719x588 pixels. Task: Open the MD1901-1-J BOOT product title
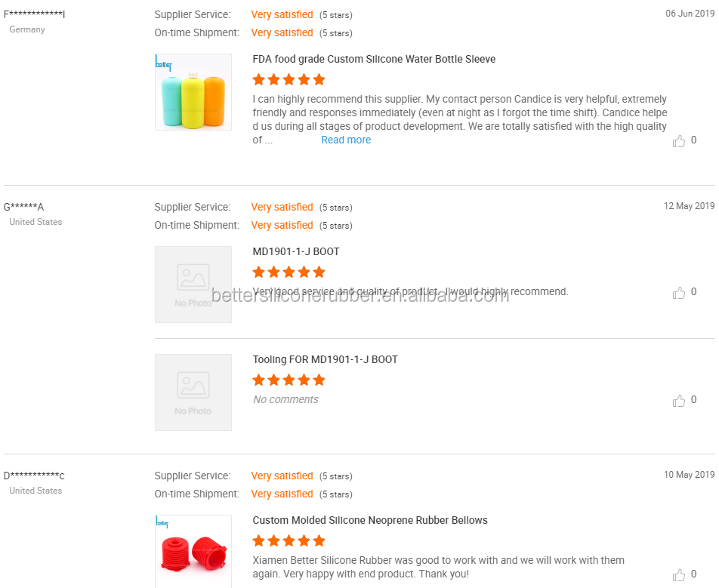click(296, 251)
